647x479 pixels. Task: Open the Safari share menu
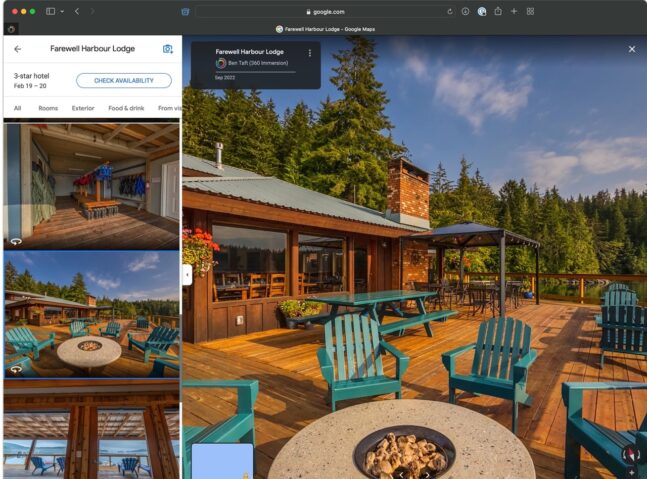[498, 11]
